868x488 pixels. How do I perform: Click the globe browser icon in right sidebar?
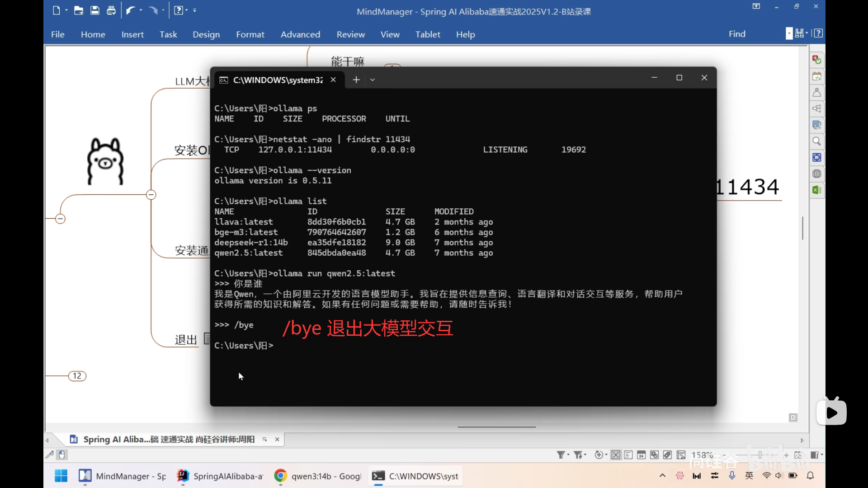pos(816,174)
